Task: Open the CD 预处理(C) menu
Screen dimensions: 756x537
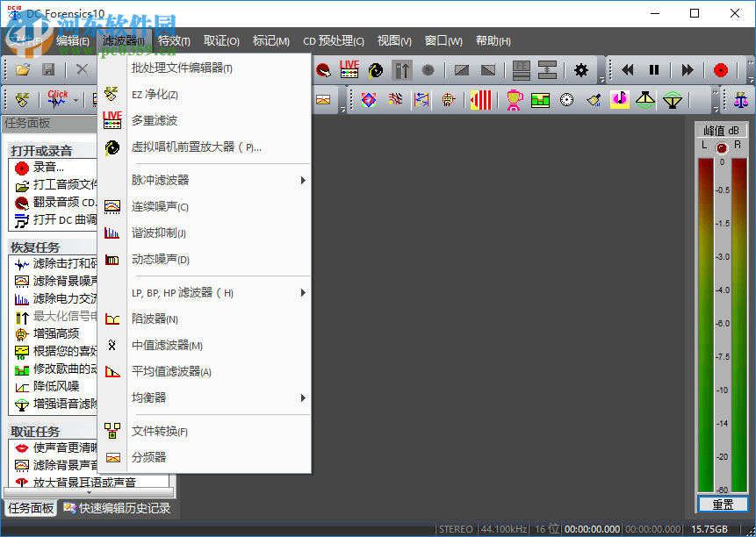Action: point(334,41)
